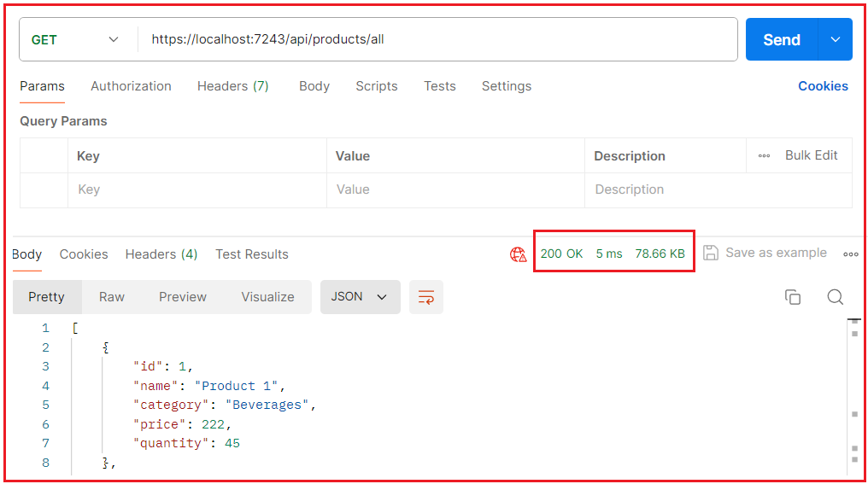Open search in response body

(836, 297)
